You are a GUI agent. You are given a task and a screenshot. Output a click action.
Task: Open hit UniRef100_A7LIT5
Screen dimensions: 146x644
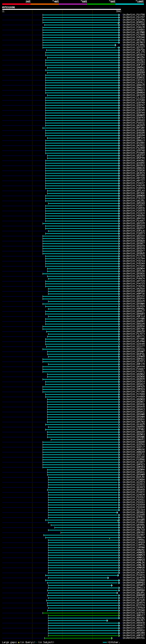[133, 52]
